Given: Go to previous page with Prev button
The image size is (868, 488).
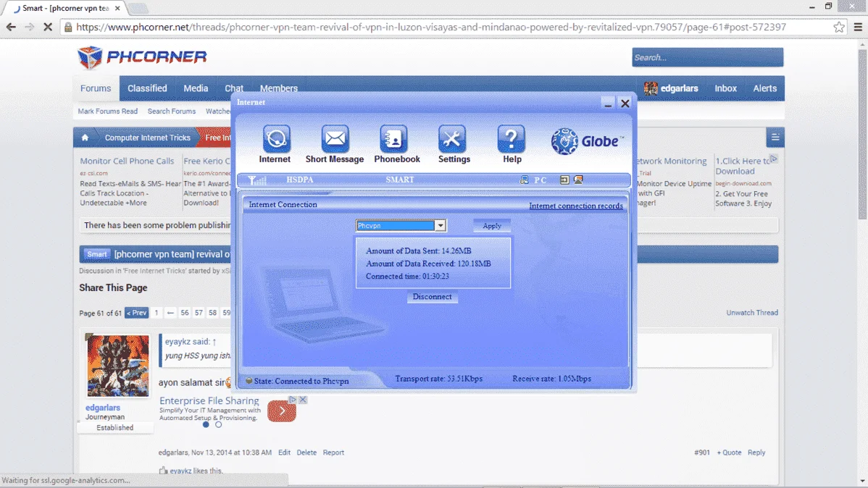Looking at the screenshot, I should [137, 314].
